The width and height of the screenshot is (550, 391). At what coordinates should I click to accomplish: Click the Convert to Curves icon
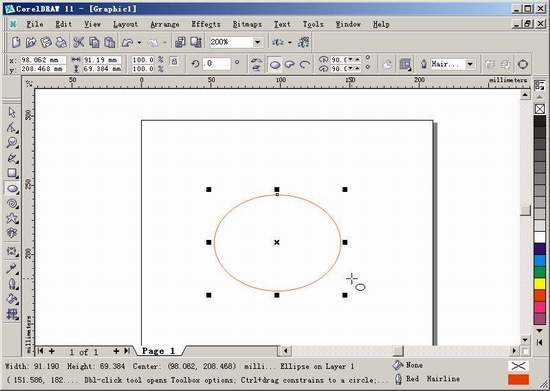[522, 64]
